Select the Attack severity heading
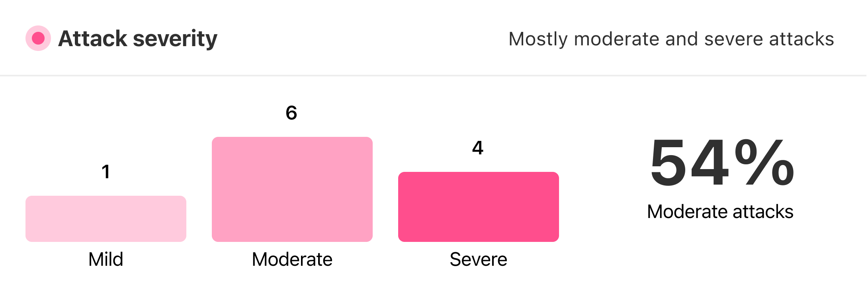The image size is (868, 296). [x=138, y=39]
